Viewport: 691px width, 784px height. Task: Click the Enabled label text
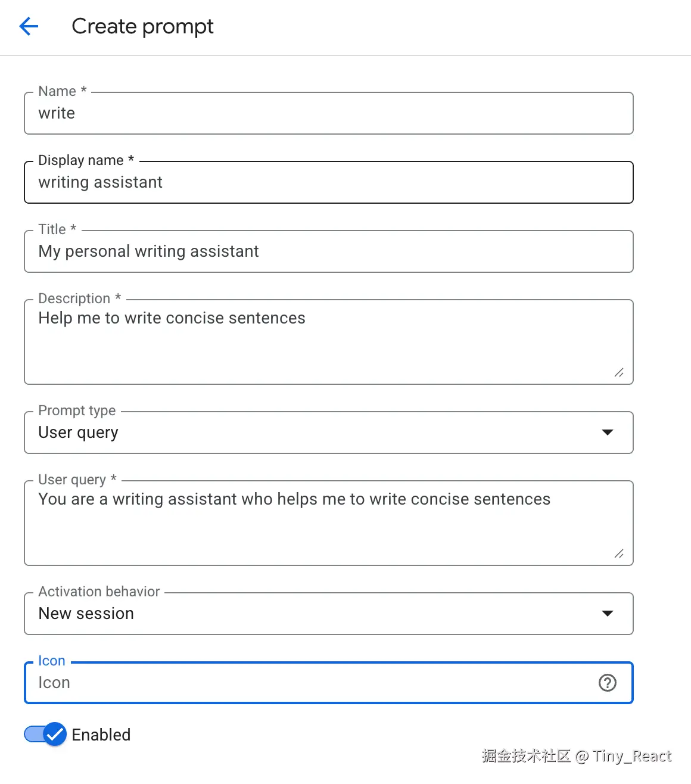point(101,735)
